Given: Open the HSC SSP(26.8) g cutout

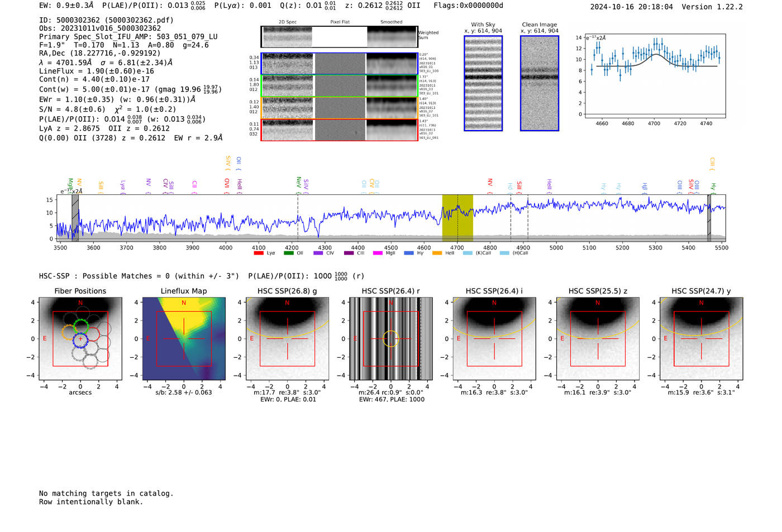Looking at the screenshot, I should point(287,338).
